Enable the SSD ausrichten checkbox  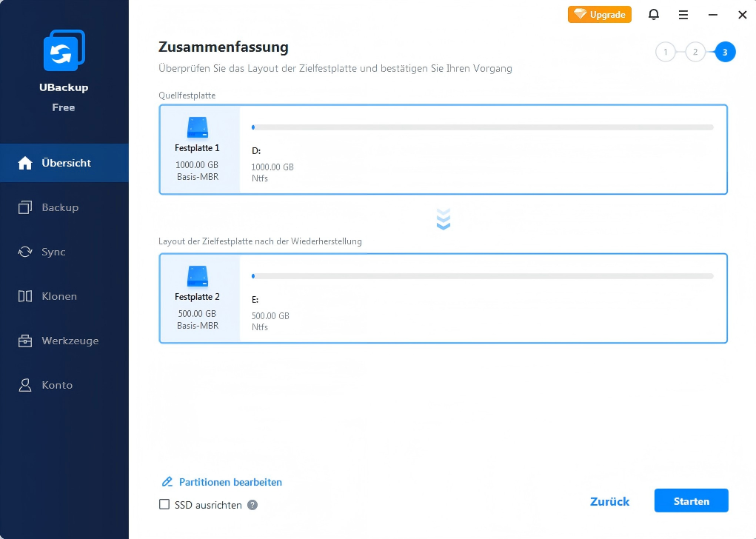point(165,505)
